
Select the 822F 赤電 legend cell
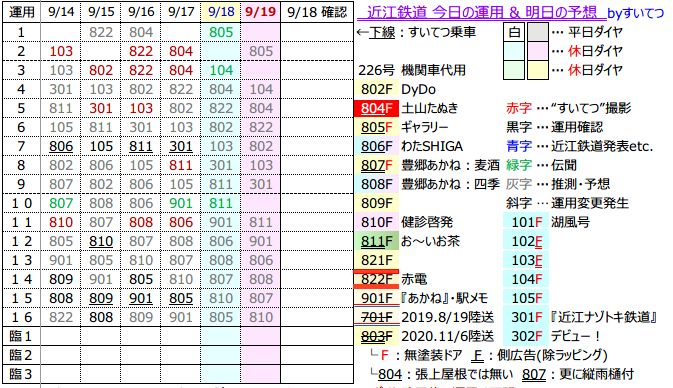376,279
